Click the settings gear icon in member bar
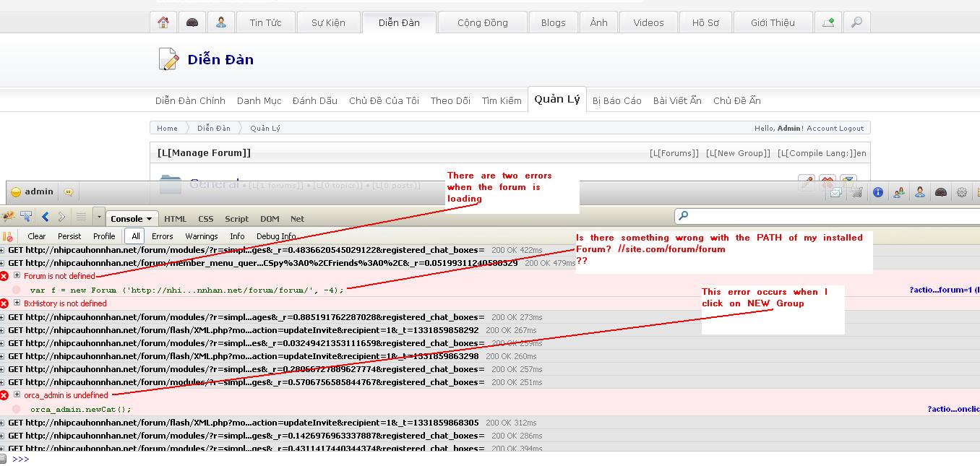Screen dimensions: 980x466 [x=962, y=192]
